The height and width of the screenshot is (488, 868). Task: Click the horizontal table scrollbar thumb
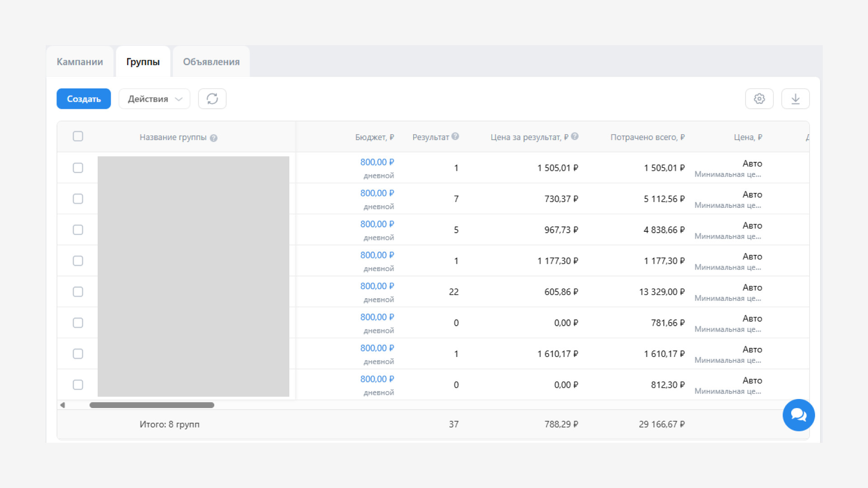click(151, 405)
